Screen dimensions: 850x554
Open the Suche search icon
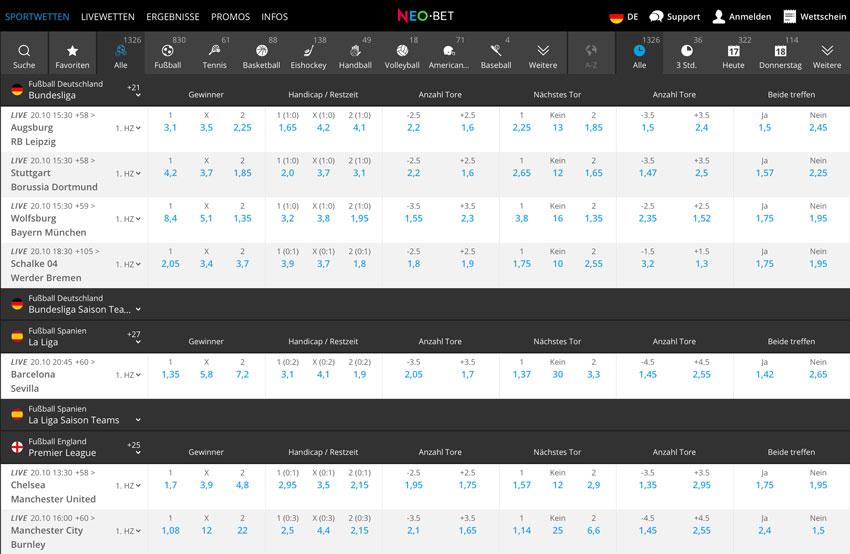[x=24, y=50]
